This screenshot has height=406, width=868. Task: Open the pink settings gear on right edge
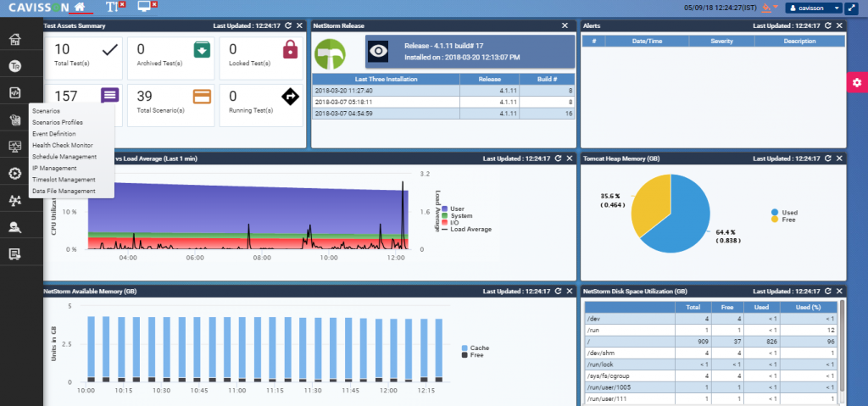857,82
